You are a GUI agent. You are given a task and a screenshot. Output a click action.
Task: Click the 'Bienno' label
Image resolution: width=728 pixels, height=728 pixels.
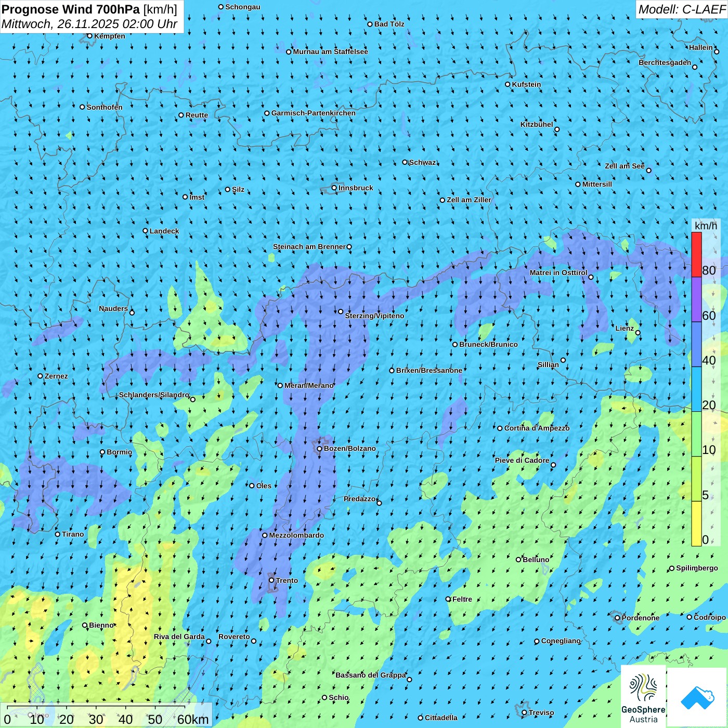101,625
